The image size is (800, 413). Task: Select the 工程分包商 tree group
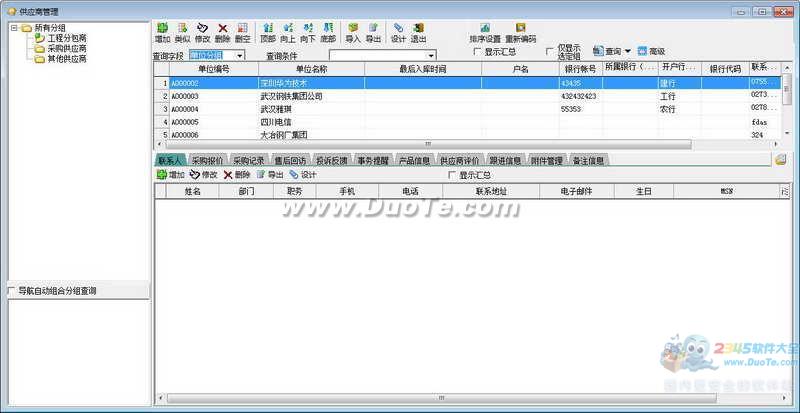tap(66, 37)
